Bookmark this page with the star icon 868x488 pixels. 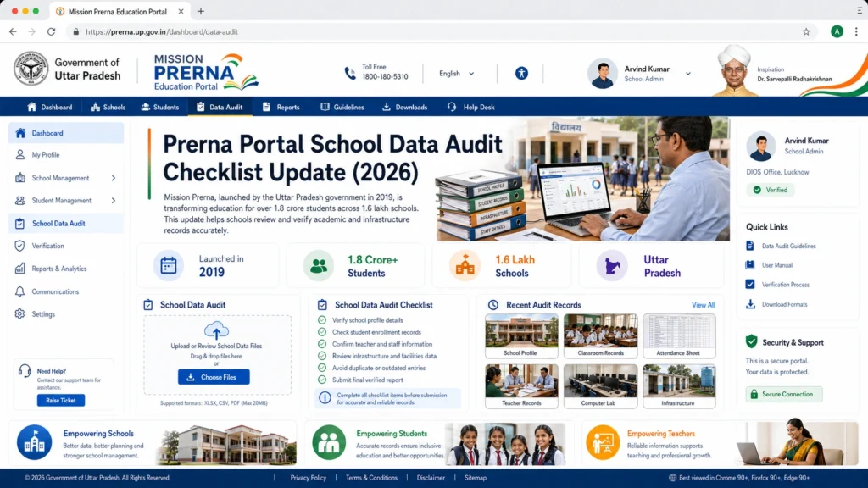pyautogui.click(x=806, y=31)
